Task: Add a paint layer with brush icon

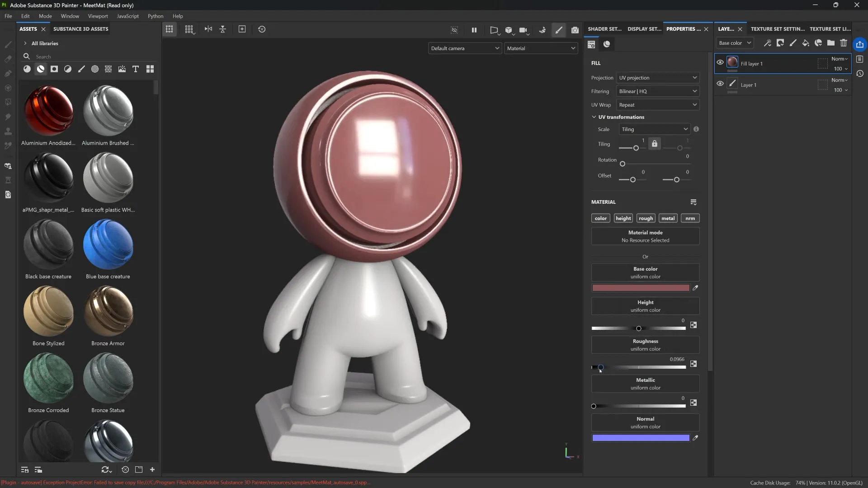Action: [x=793, y=43]
